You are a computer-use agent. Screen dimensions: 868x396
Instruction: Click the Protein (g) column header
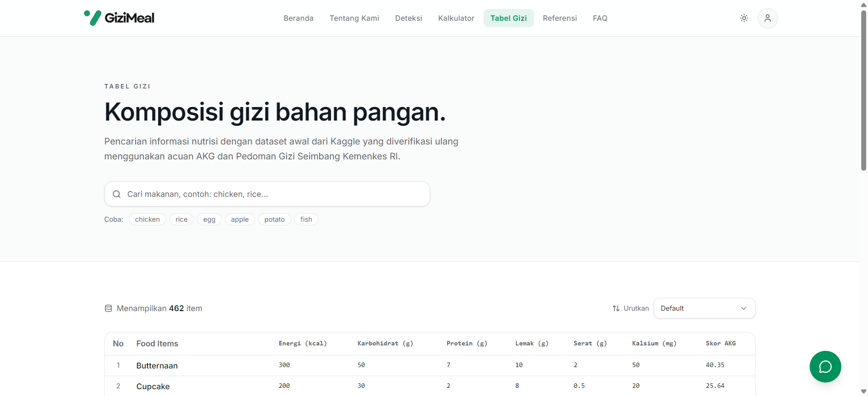pyautogui.click(x=467, y=344)
